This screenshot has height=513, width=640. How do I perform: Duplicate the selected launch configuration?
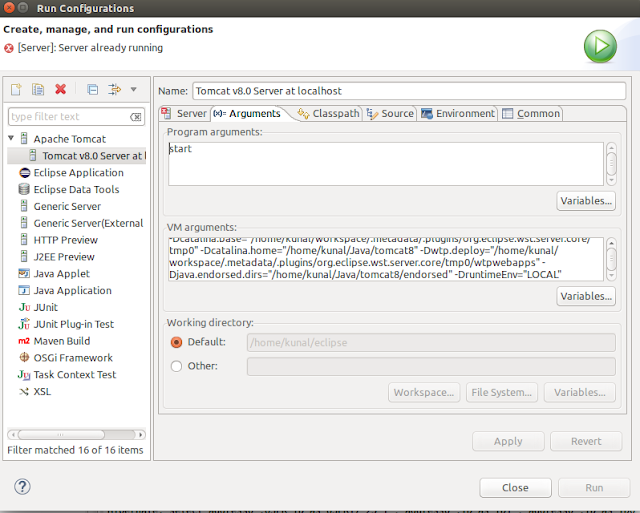click(x=38, y=89)
